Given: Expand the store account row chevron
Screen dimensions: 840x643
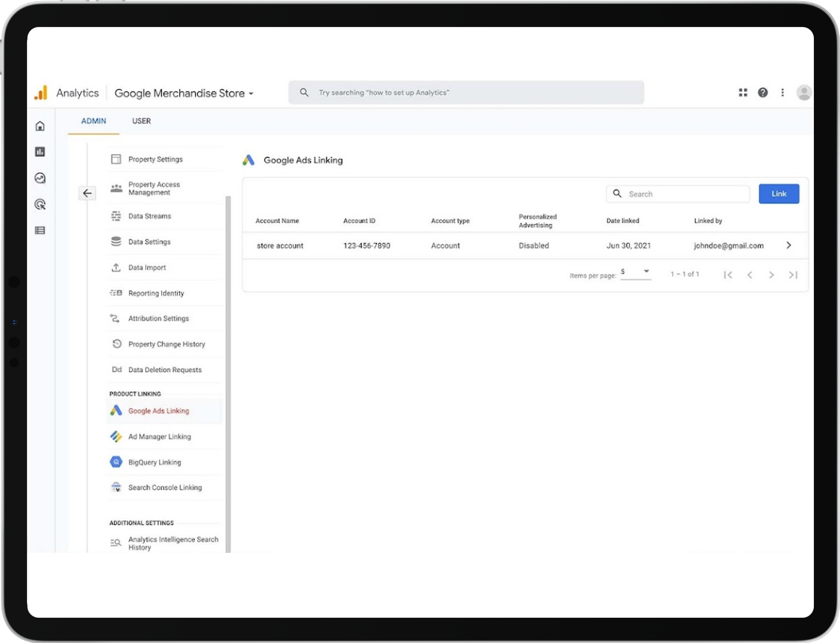Looking at the screenshot, I should [x=789, y=246].
